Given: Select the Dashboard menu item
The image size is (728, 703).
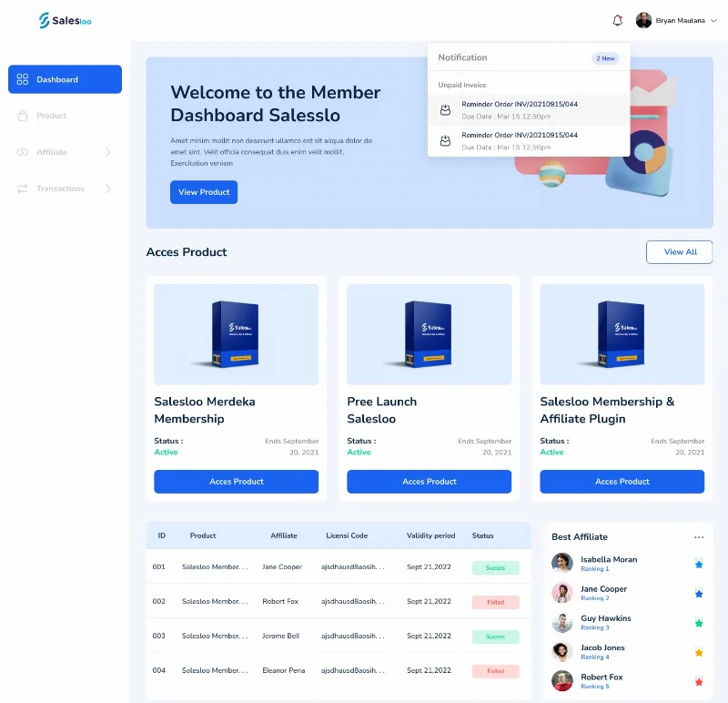Looking at the screenshot, I should 65,79.
